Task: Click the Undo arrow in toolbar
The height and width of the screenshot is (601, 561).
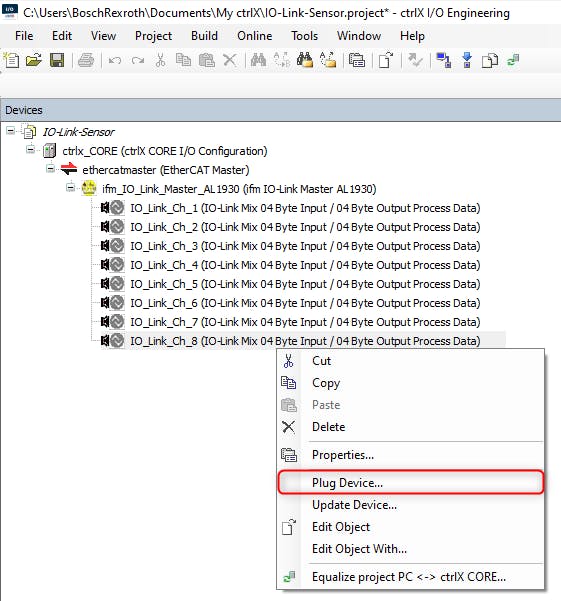Action: 115,60
